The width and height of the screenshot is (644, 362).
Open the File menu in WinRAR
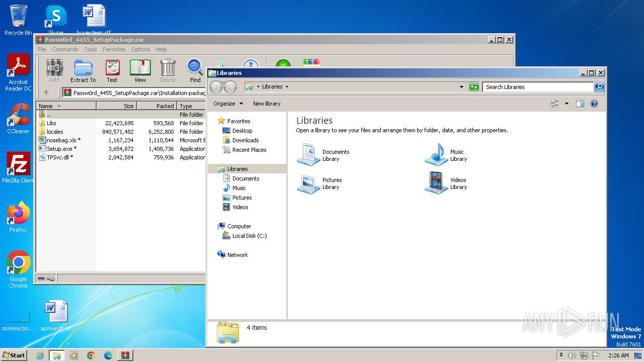[x=42, y=49]
